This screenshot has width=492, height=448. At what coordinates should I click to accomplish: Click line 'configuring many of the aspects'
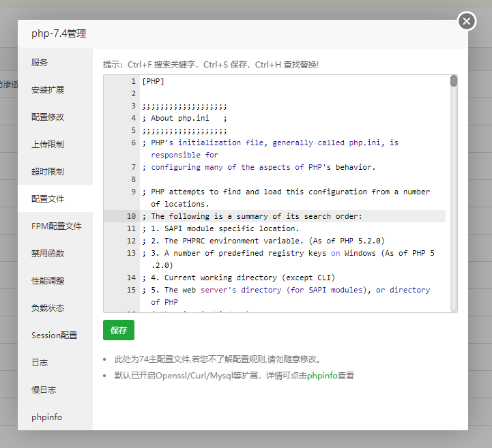pos(259,167)
